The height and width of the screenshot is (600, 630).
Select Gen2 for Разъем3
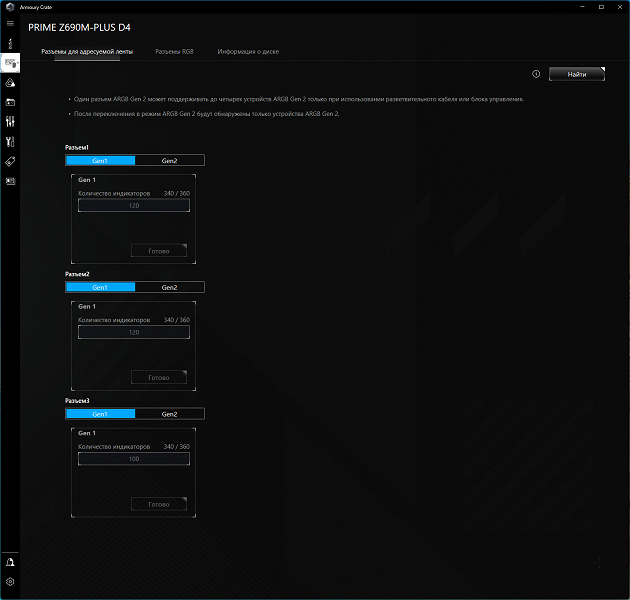(170, 414)
